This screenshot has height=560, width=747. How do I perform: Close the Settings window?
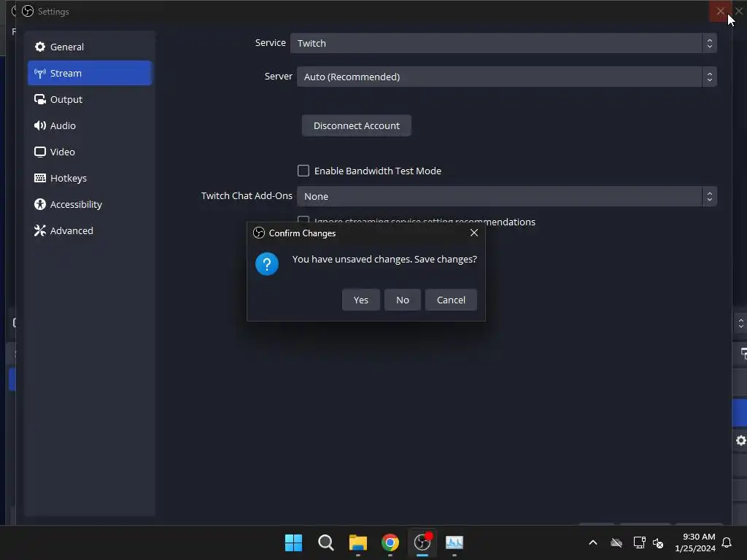coord(720,10)
